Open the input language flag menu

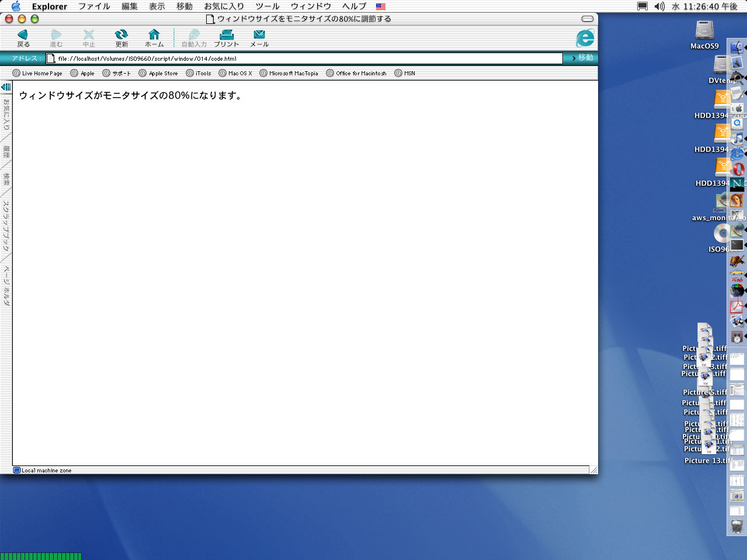click(x=381, y=6)
